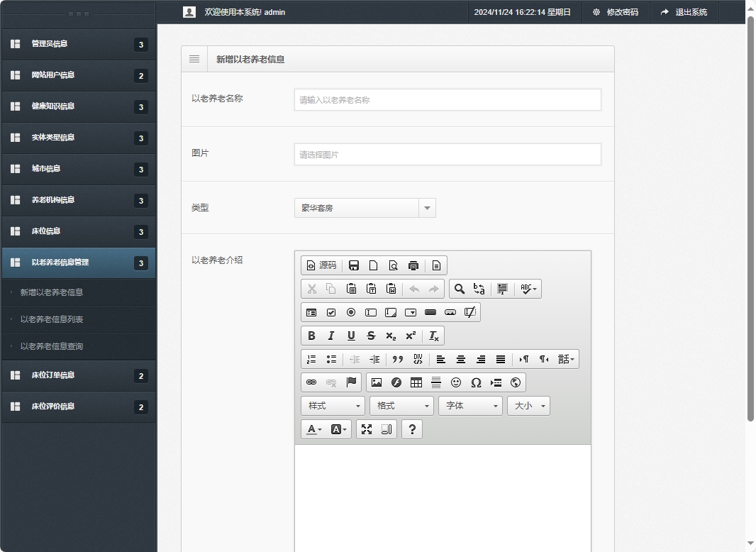Click the Print icon in editor
The height and width of the screenshot is (552, 756).
413,265
